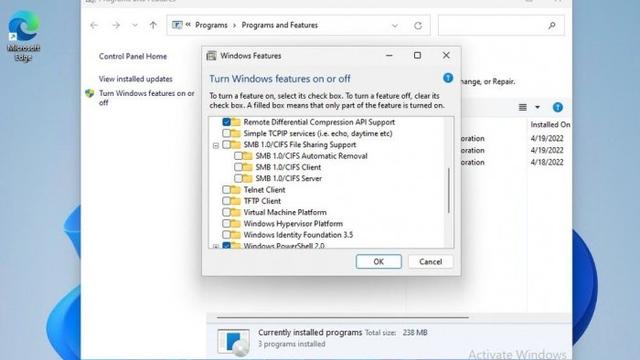The image size is (640, 360).
Task: Click the help icon in Windows Features dialog
Action: 448,78
